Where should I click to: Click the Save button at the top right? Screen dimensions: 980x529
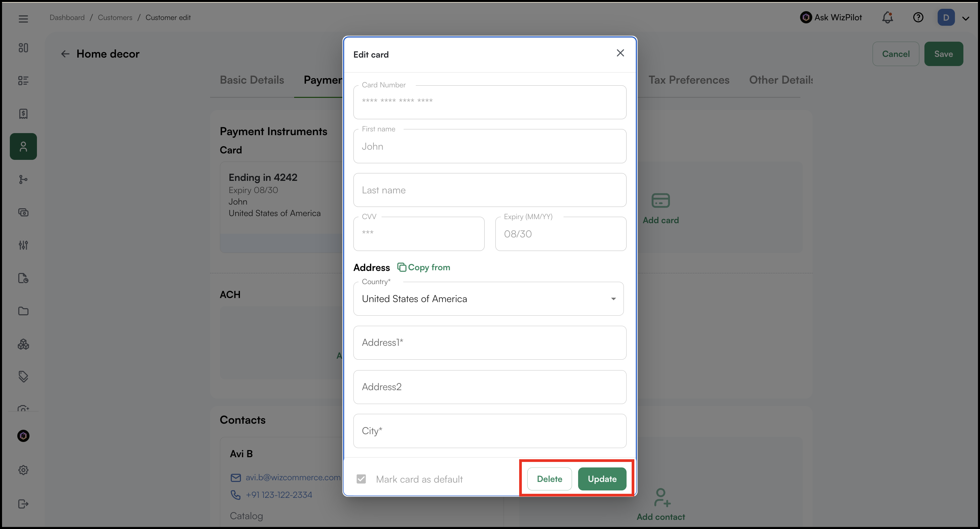pos(943,54)
